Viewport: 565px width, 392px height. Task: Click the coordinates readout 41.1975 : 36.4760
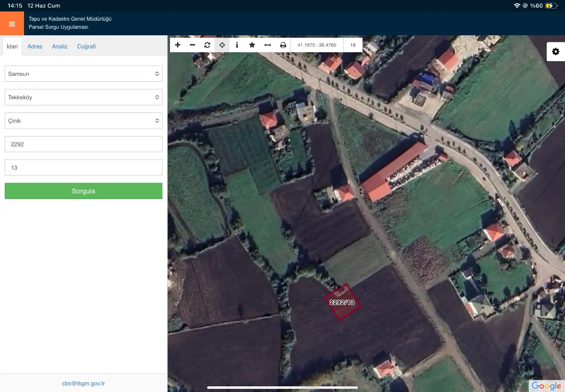point(317,45)
